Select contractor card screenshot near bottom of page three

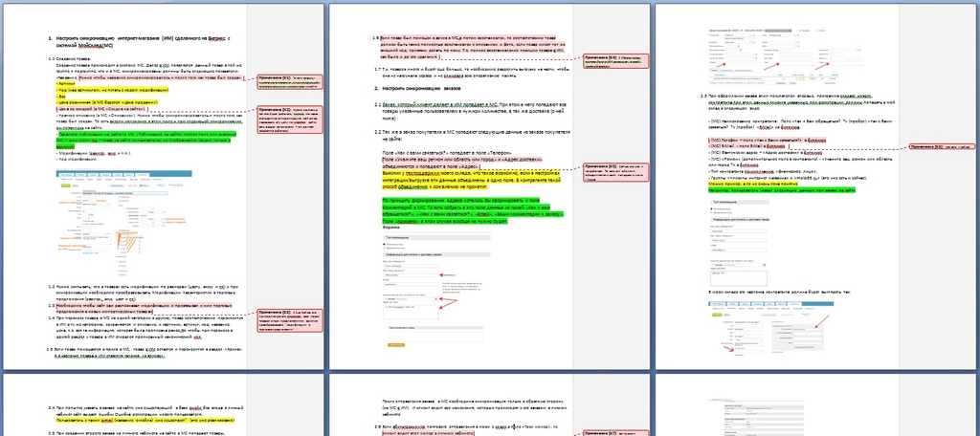point(770,329)
